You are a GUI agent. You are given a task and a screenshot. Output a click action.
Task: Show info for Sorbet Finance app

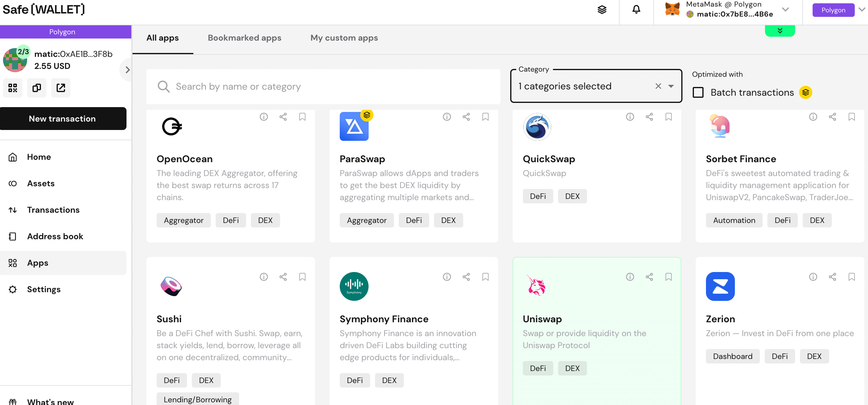pyautogui.click(x=813, y=117)
